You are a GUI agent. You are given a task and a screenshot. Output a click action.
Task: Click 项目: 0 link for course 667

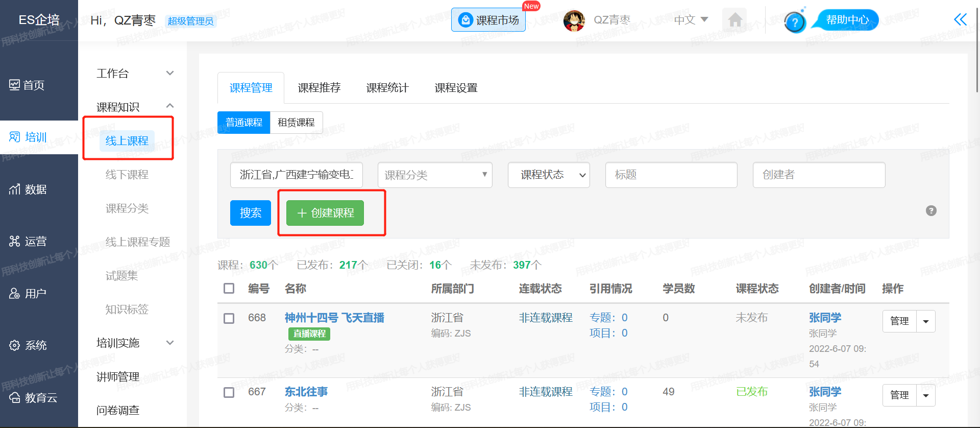pyautogui.click(x=608, y=407)
